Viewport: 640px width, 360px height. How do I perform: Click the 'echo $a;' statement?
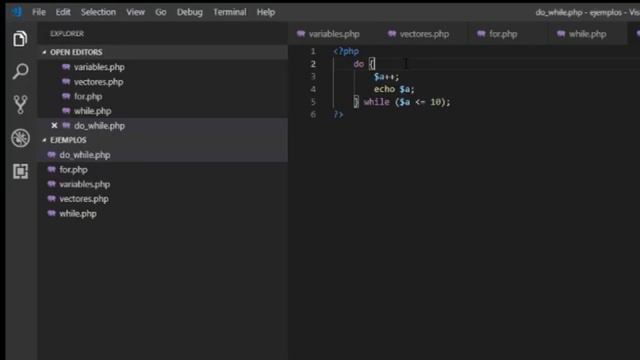[x=394, y=89]
